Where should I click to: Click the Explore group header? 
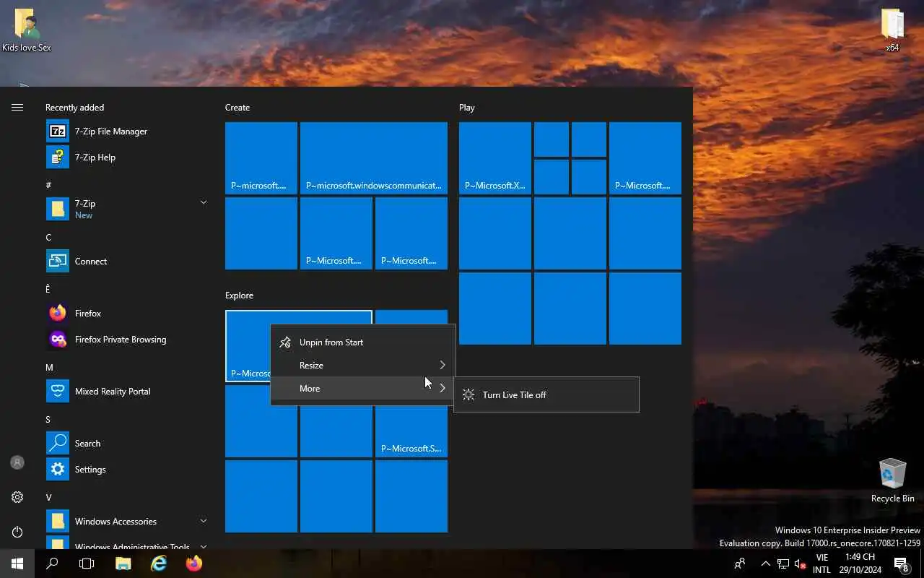[239, 295]
